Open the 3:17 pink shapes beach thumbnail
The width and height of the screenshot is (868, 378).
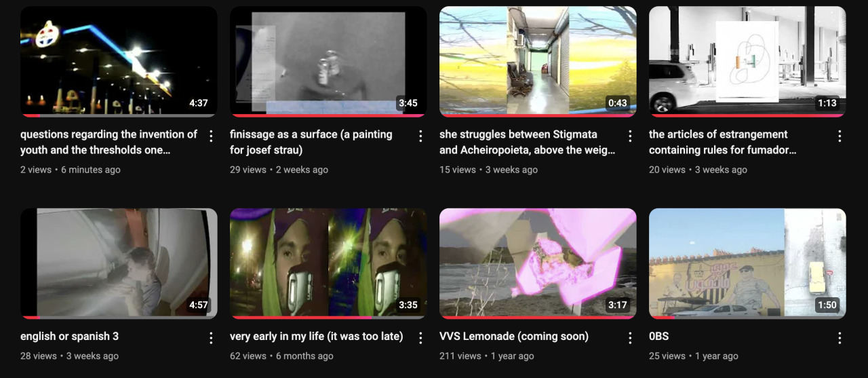[538, 263]
